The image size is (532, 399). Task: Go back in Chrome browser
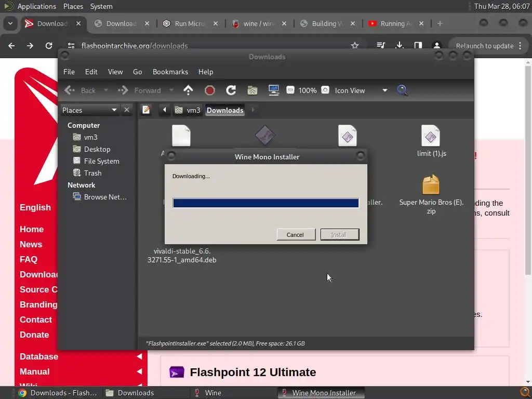(11, 46)
